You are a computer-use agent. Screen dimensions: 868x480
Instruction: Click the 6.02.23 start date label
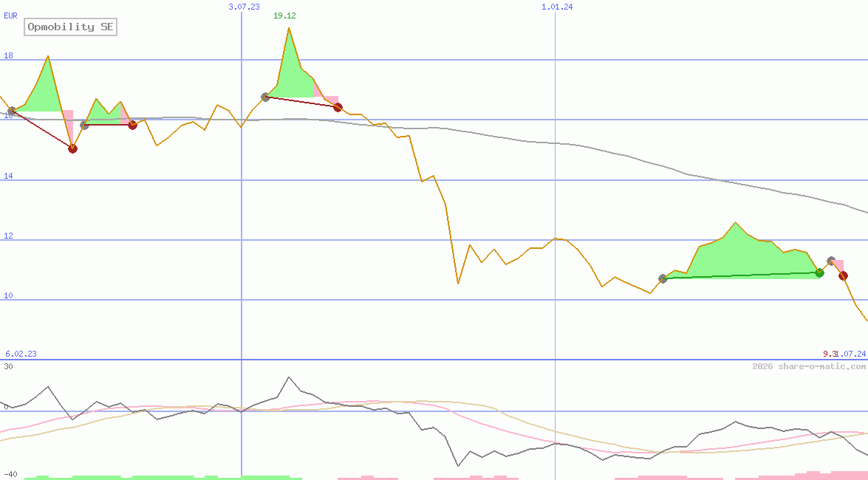[x=21, y=354]
